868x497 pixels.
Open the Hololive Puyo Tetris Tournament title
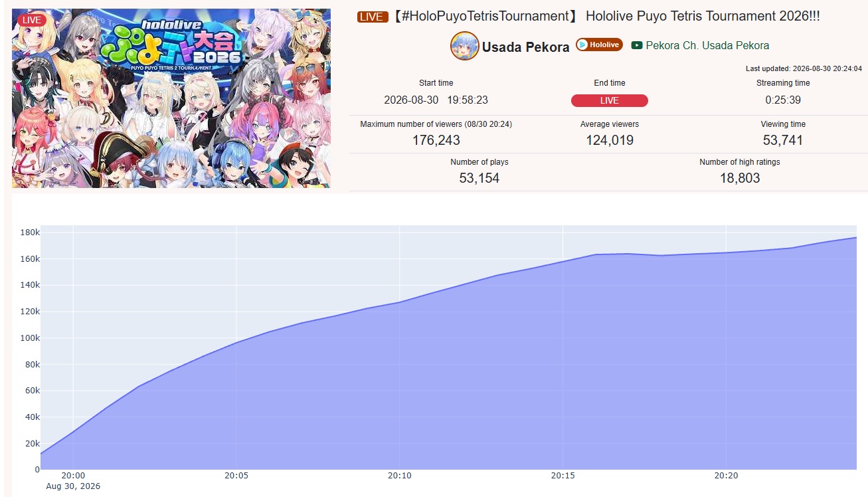click(606, 17)
